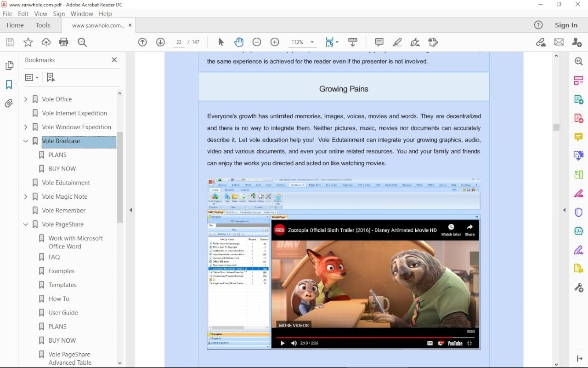The width and height of the screenshot is (588, 368).
Task: Add a new bookmark in Bookmarks panel
Action: 51,77
